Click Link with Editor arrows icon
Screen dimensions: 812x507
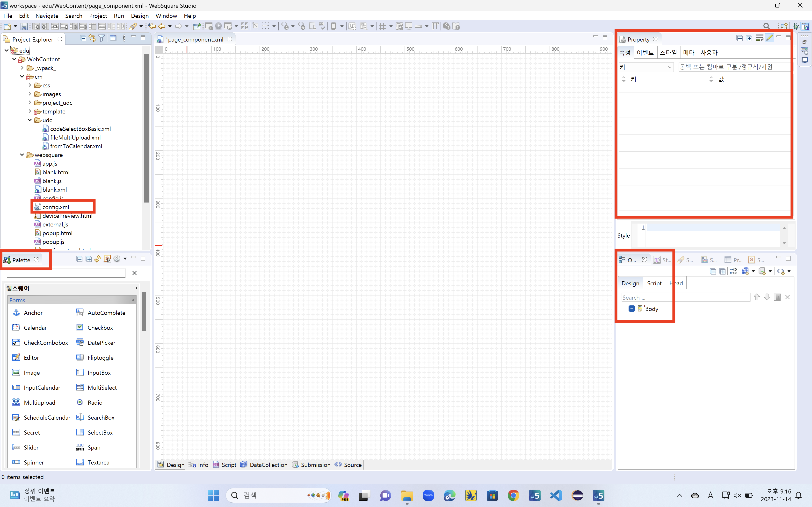pyautogui.click(x=92, y=38)
